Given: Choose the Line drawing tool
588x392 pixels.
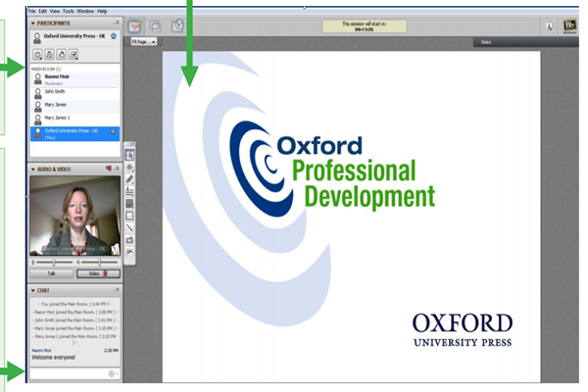Looking at the screenshot, I should [129, 227].
